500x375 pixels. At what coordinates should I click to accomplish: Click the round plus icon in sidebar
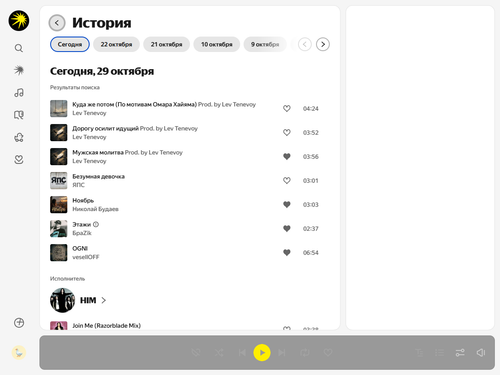(x=19, y=323)
